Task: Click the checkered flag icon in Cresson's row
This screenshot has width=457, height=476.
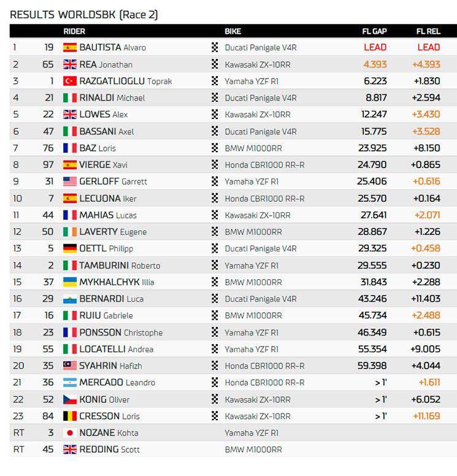Action: [215, 416]
